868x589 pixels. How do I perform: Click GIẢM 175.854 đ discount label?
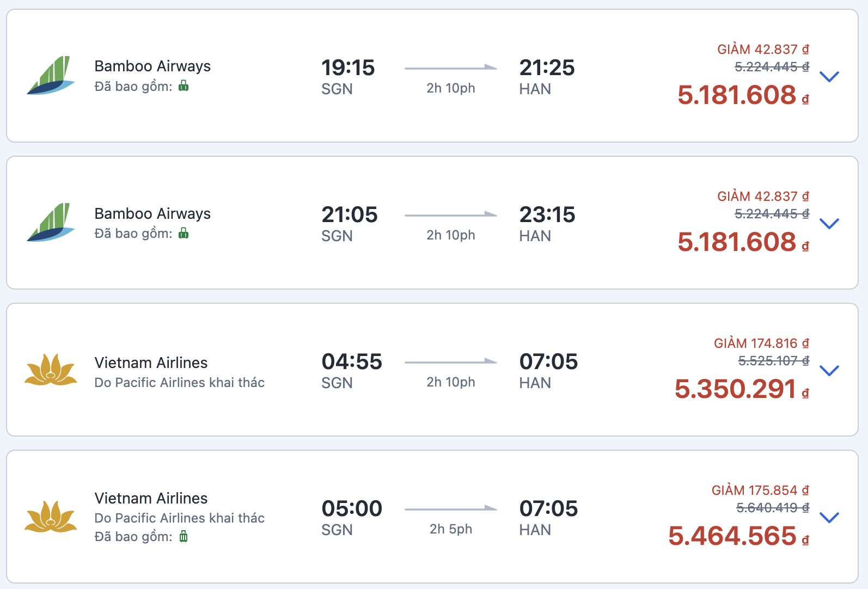tap(760, 490)
